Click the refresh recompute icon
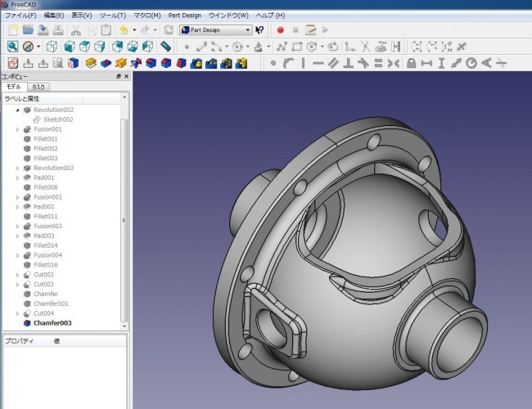This screenshot has width=532, height=409. click(169, 29)
